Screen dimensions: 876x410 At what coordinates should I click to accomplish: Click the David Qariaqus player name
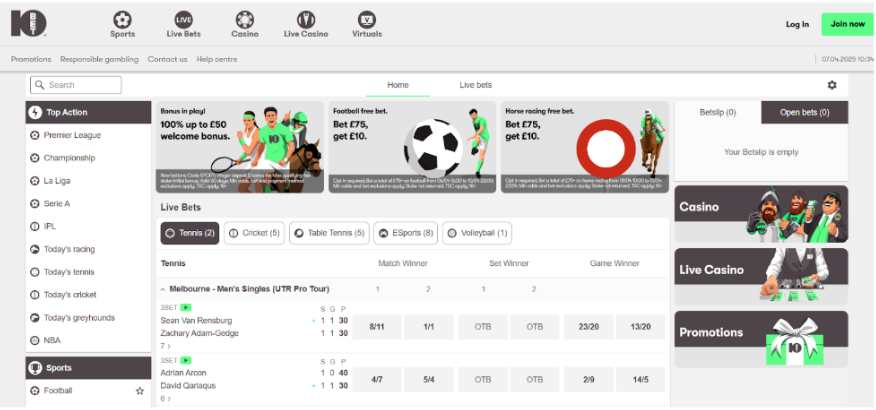(188, 386)
